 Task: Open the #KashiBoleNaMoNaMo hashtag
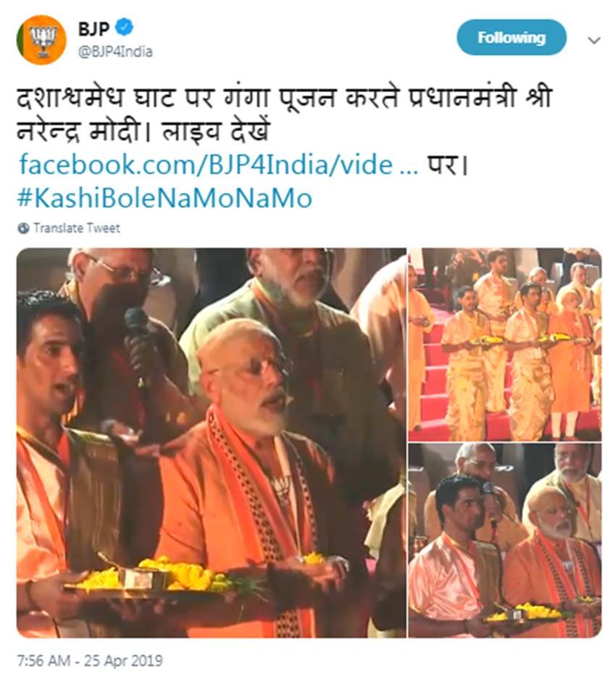[165, 198]
